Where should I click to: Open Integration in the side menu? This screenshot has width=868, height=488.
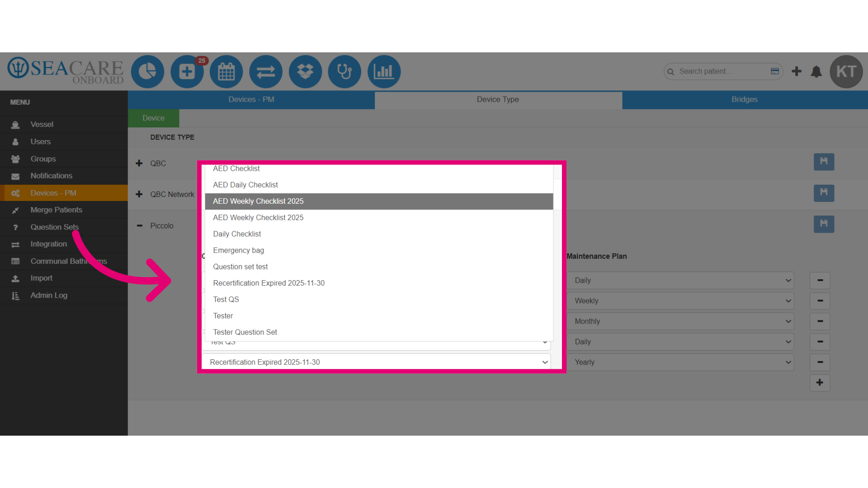(64, 244)
